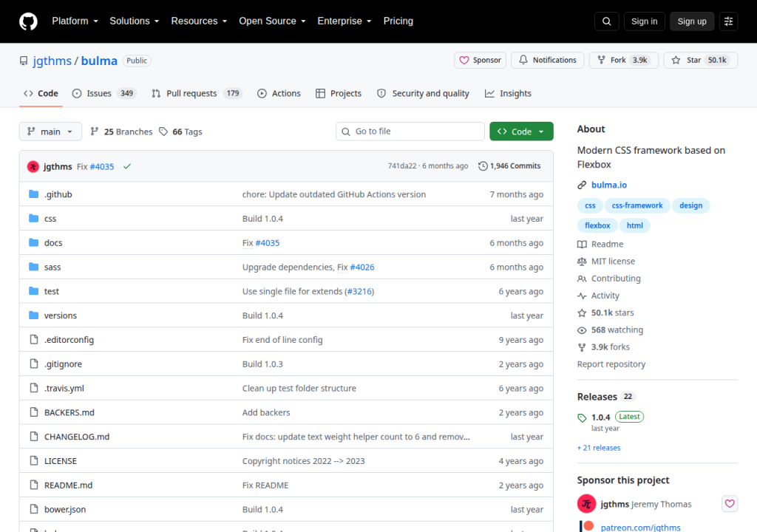Open the 1,946 Commits history link
Viewport: 757px width, 532px height.
click(510, 166)
